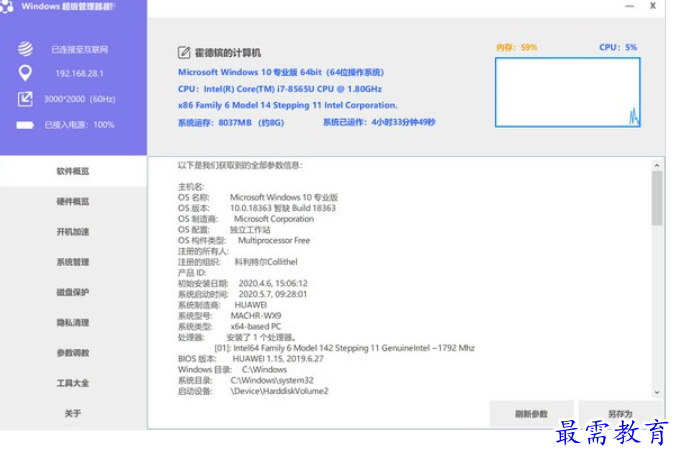Click OS 版本 10.0.18363 row
Viewport: 677px width, 464px height.
[256, 208]
